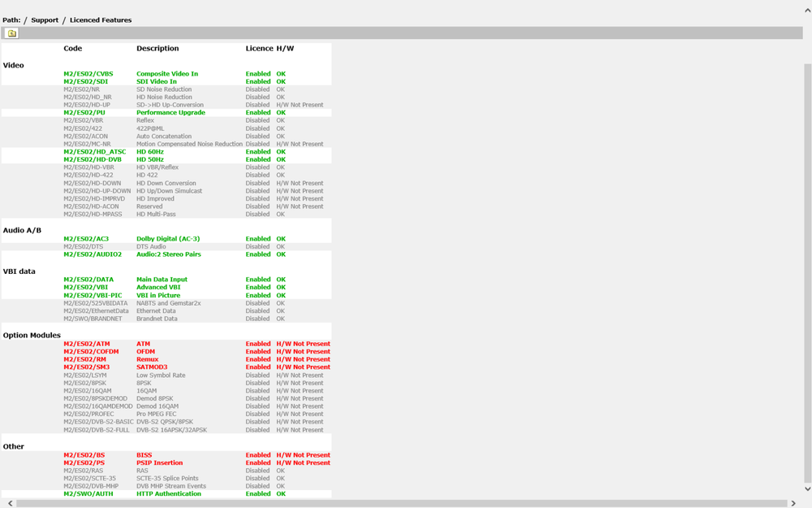Click the horizontal scrollbar left arrow
Viewport: 812px width, 508px height.
pyautogui.click(x=10, y=503)
